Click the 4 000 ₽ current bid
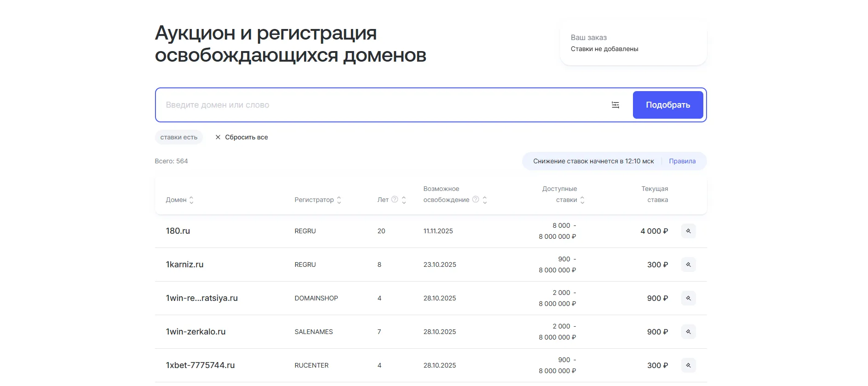Viewport: 868px width, 386px height. (654, 231)
